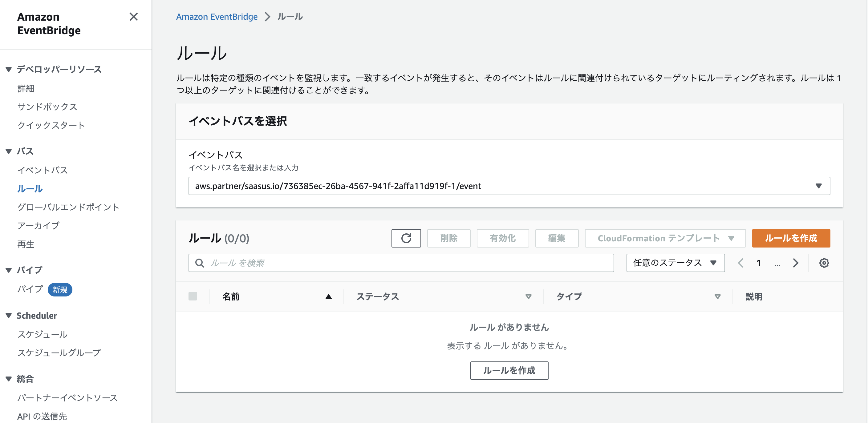Click the 削除 button
This screenshot has width=868, height=423.
point(448,238)
